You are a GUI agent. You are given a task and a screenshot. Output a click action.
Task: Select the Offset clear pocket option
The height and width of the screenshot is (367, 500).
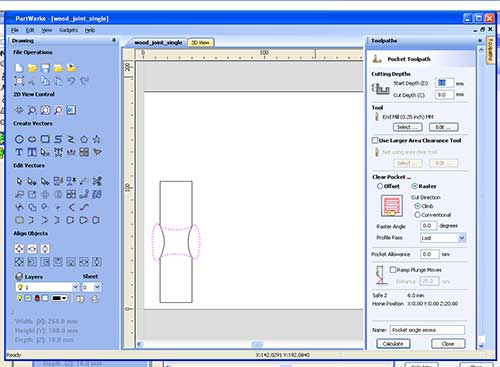point(380,186)
